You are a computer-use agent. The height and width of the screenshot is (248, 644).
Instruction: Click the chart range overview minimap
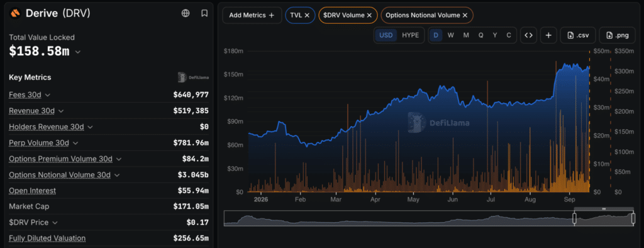pos(429,218)
